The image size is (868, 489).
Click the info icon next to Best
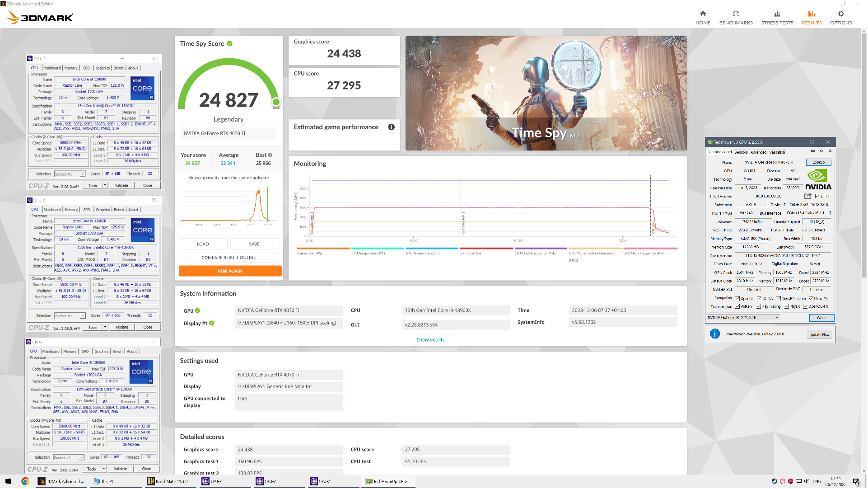tap(271, 155)
